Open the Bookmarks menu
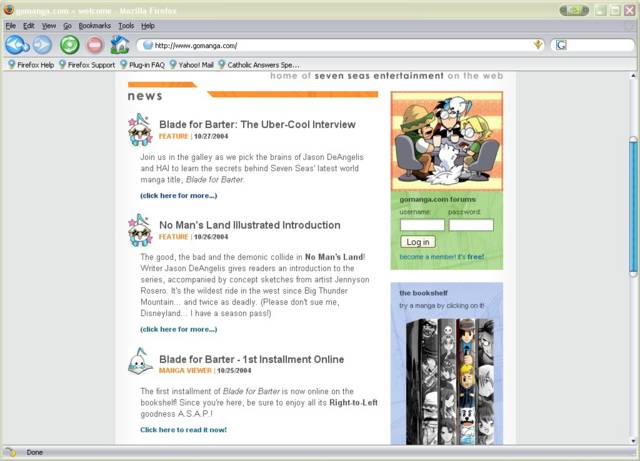 (x=94, y=26)
